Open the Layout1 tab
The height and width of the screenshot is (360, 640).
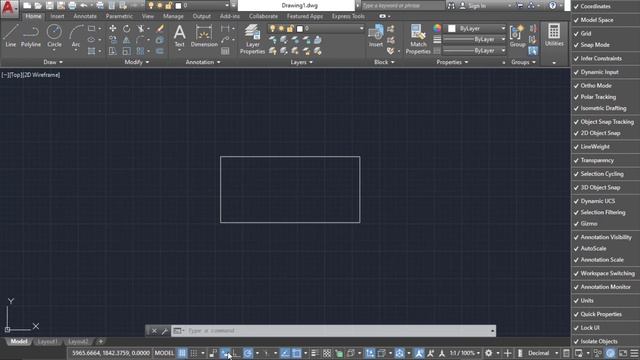point(47,342)
